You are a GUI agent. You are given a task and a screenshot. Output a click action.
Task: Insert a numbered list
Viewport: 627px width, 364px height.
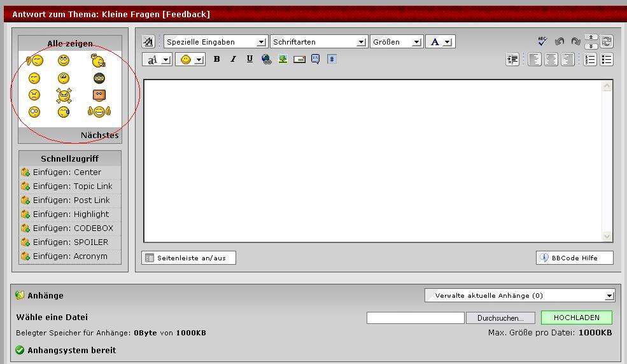pyautogui.click(x=590, y=59)
